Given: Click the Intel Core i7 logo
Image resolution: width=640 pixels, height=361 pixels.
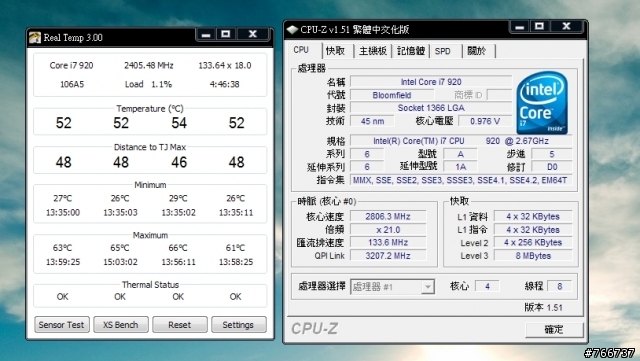Looking at the screenshot, I should 542,103.
